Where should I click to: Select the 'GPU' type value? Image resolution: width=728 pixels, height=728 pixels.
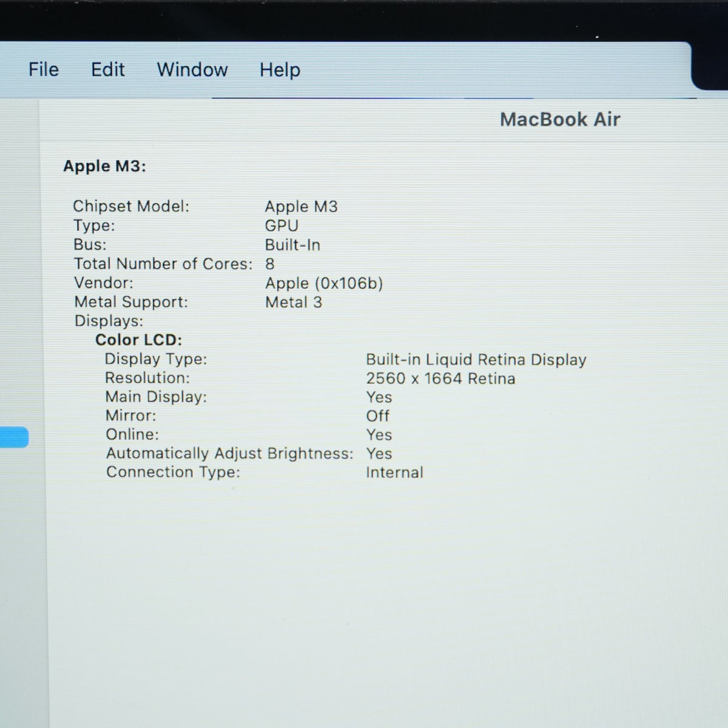pos(281,226)
